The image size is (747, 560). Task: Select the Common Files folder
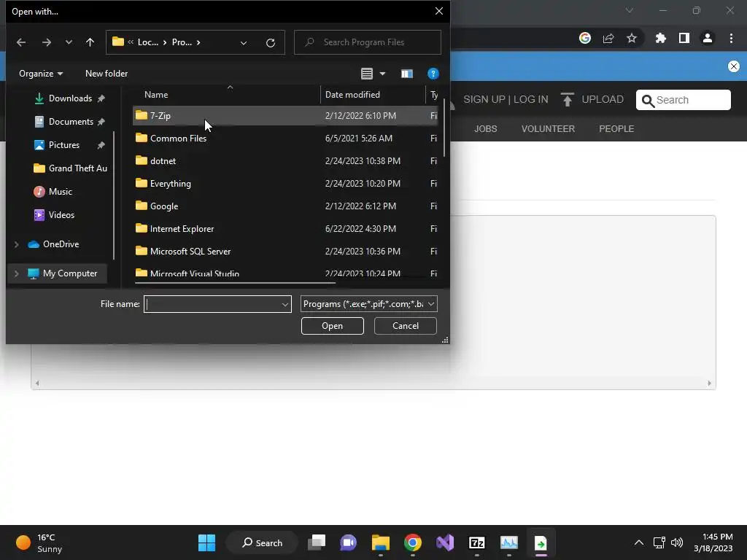point(285,139)
